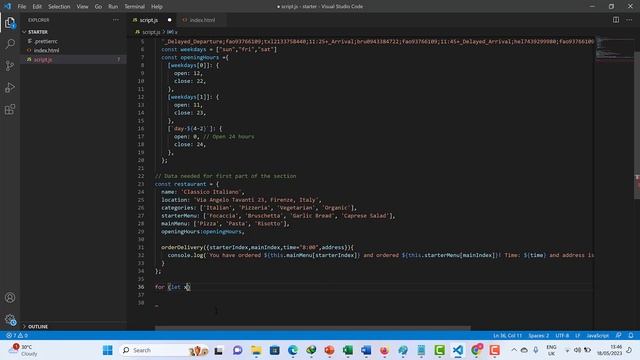Open the Help menu
The width and height of the screenshot is (640, 360).
[157, 7]
